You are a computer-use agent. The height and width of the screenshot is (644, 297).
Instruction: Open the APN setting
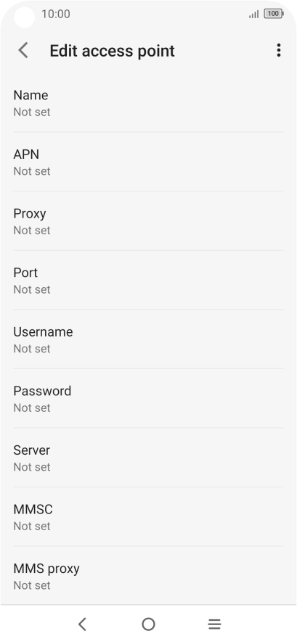pos(148,162)
